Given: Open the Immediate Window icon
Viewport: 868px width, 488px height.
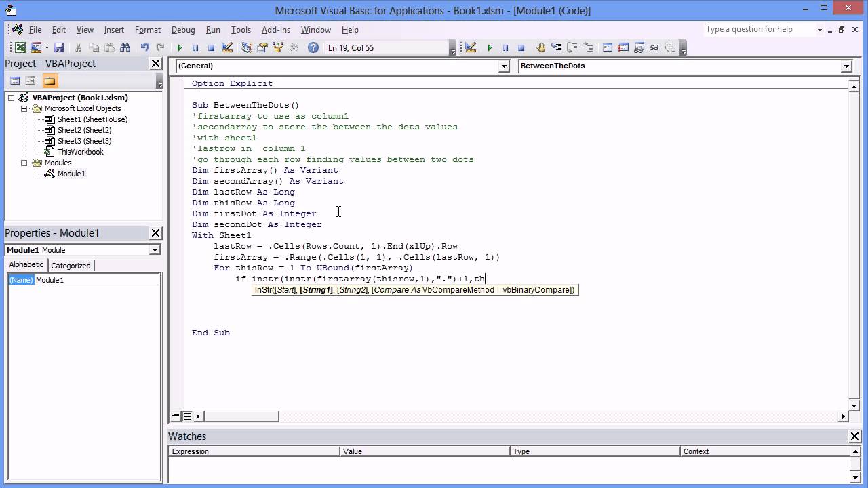Looking at the screenshot, I should coord(623,47).
